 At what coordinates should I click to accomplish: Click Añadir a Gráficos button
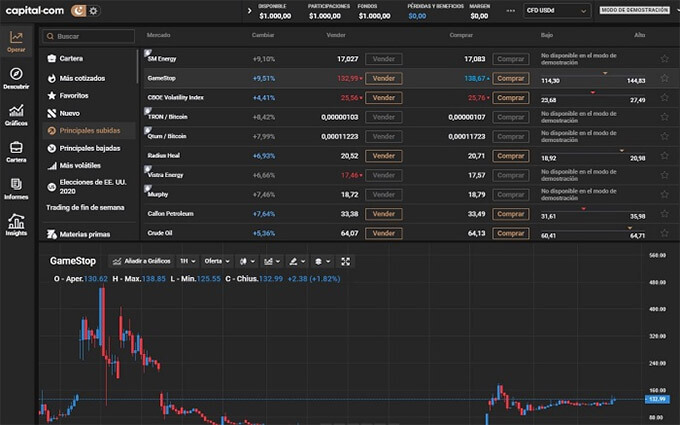tap(141, 261)
